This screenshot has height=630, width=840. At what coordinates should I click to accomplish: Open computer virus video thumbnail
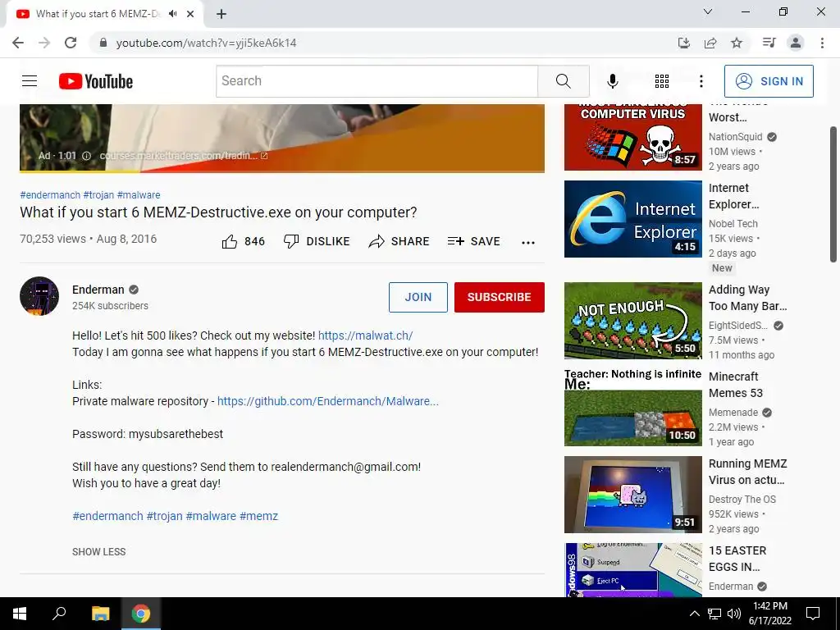click(x=632, y=137)
